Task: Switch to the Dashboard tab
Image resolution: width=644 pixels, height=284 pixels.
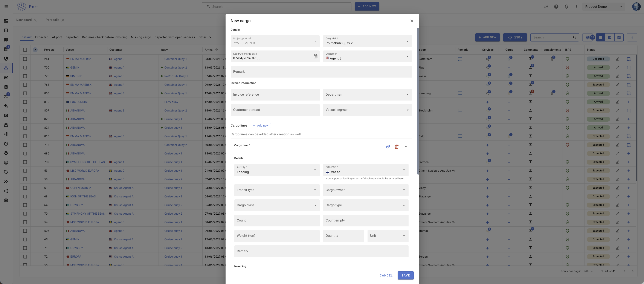Action: [24, 20]
